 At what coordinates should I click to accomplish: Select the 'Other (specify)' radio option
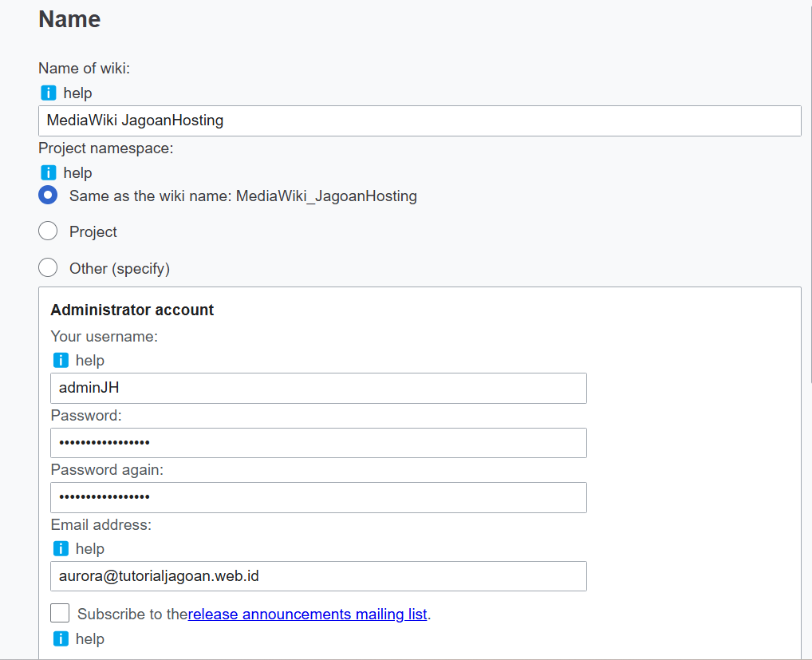[x=48, y=268]
